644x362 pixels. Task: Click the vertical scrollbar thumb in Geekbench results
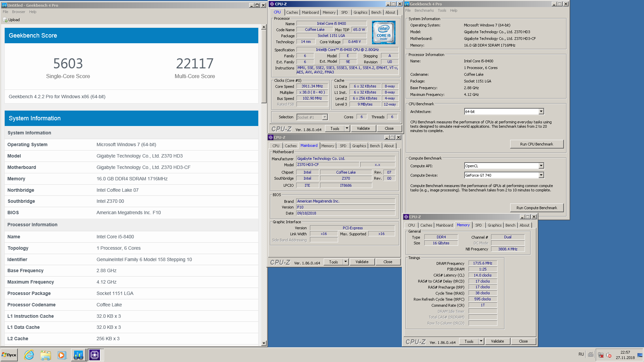tap(264, 66)
